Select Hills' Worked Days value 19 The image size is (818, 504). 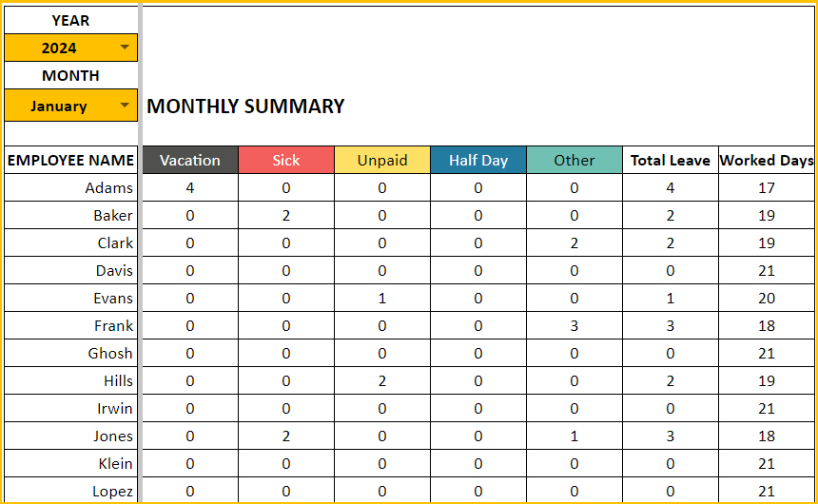[767, 381]
